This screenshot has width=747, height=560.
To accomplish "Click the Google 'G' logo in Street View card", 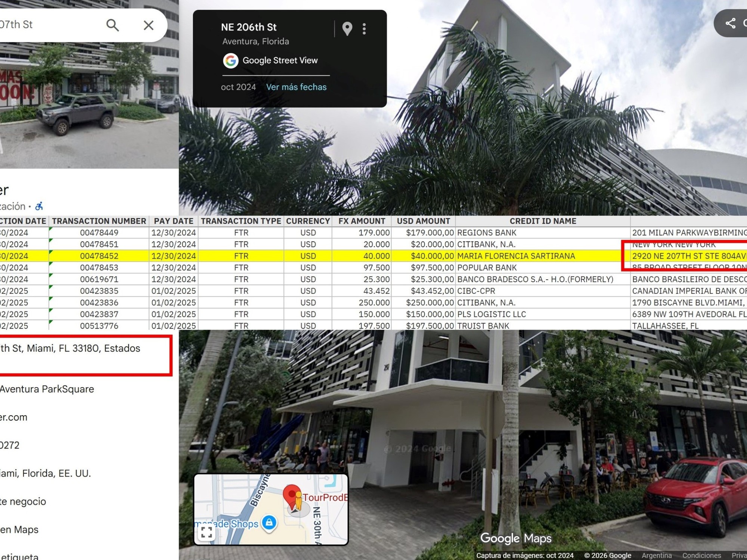I will (231, 60).
